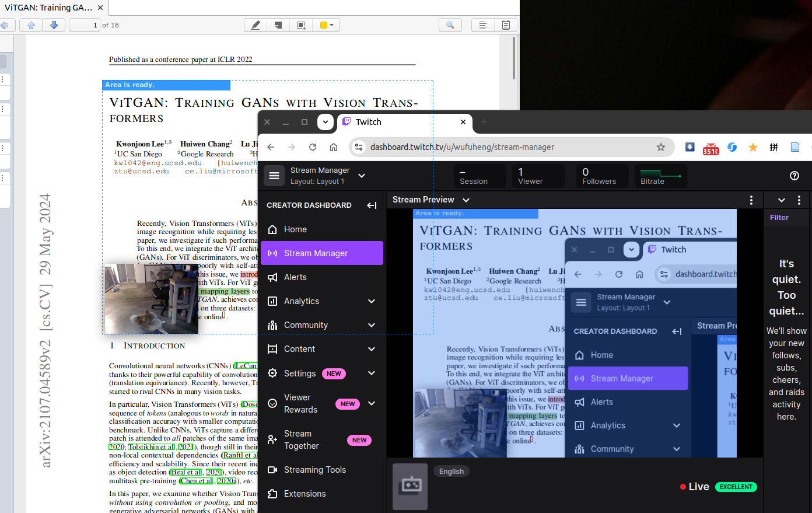Bookmark this page with the star icon

point(661,147)
